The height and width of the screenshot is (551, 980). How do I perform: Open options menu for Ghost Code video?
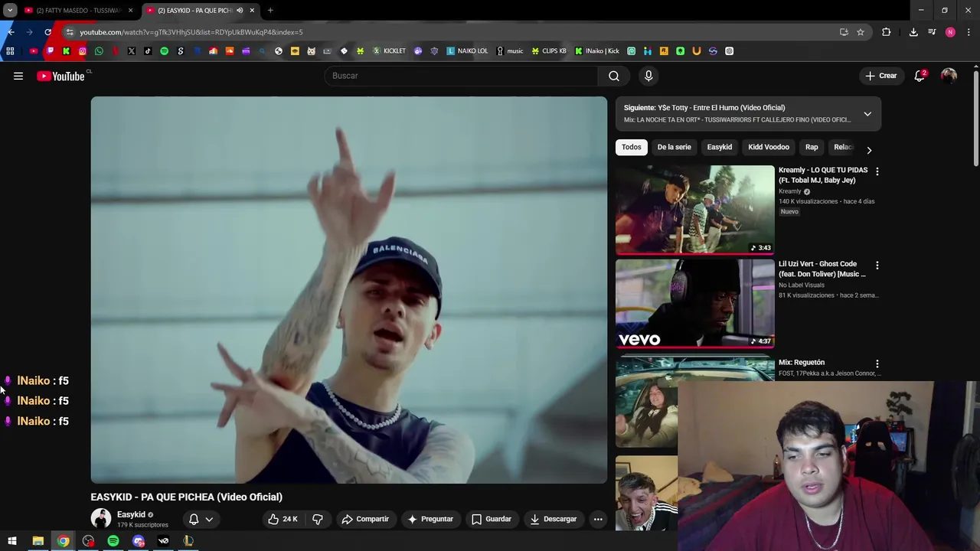(x=877, y=266)
